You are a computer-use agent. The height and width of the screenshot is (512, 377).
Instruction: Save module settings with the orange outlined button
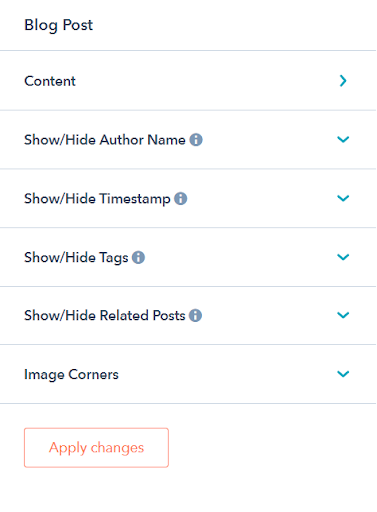click(96, 448)
